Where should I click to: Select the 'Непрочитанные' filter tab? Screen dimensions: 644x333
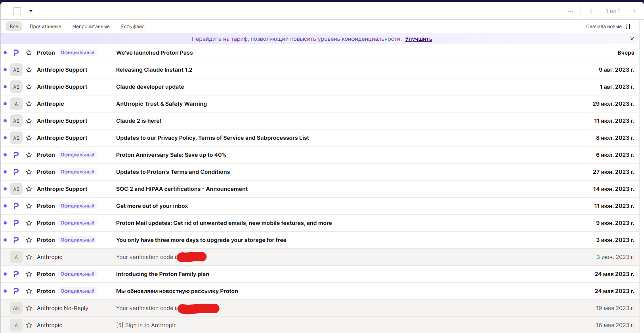91,27
